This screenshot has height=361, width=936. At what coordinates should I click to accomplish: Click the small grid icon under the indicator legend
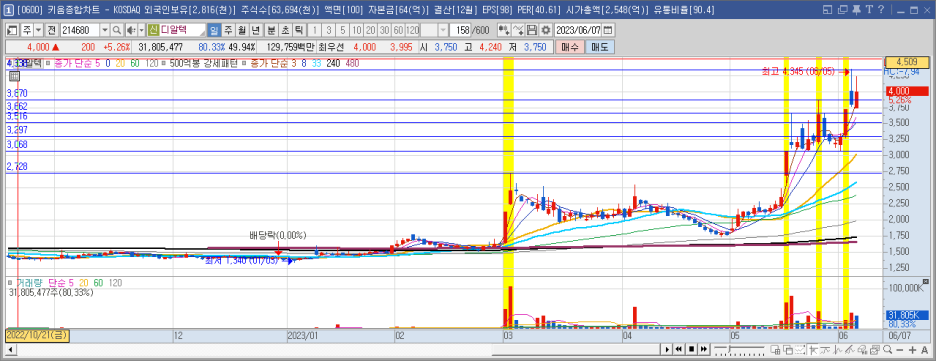tap(14, 75)
